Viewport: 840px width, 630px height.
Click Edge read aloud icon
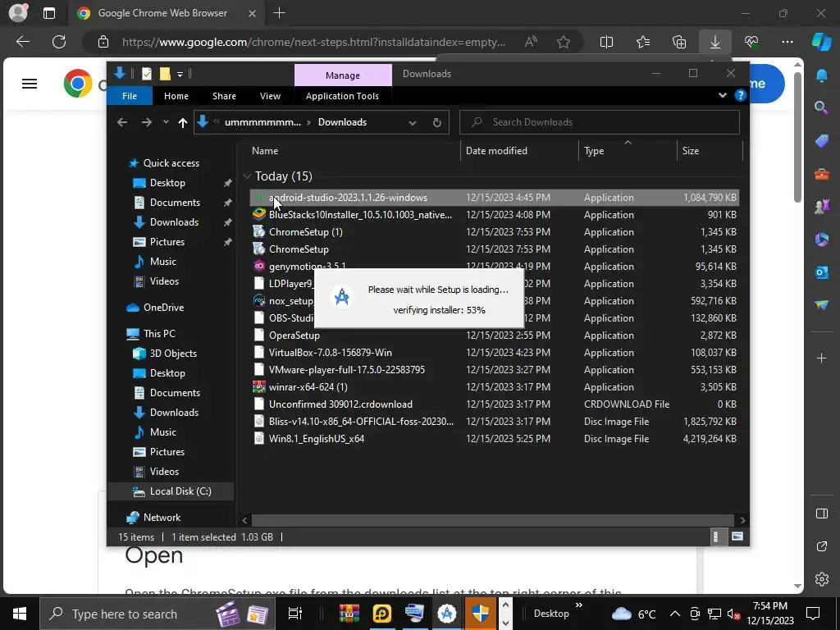531,42
